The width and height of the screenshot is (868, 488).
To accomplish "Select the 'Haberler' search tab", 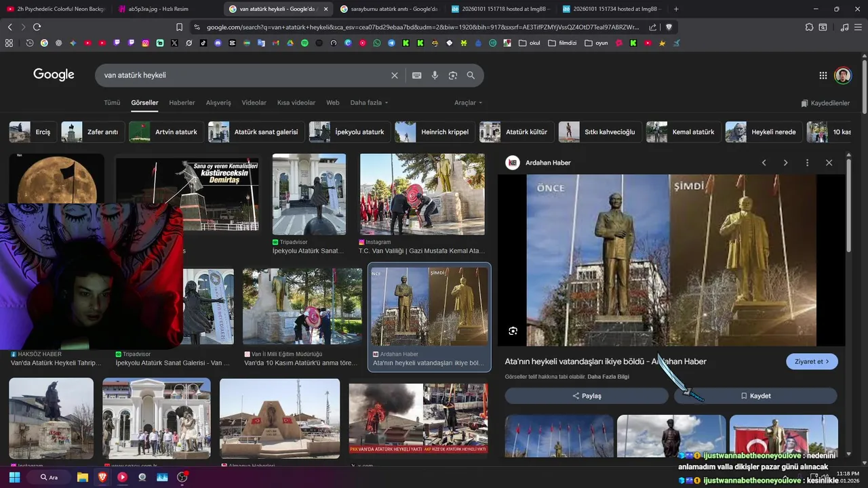I will pos(182,103).
